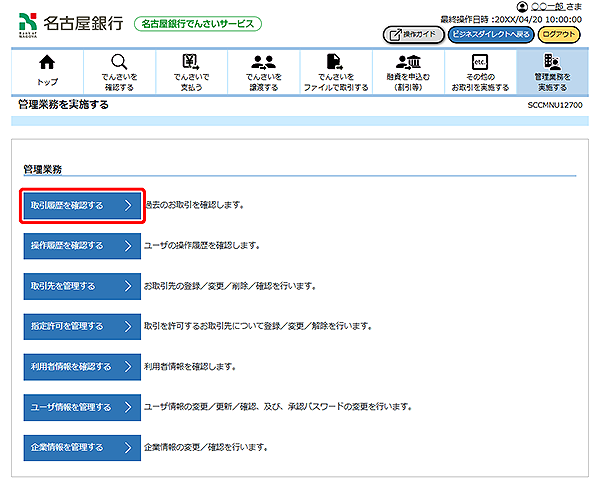This screenshot has height=483, width=600.
Task: Click the etc icon for その他のお取引
Action: (x=479, y=64)
